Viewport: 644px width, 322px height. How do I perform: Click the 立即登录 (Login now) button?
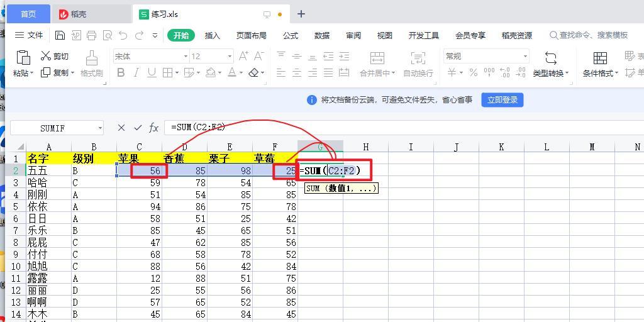pyautogui.click(x=502, y=100)
